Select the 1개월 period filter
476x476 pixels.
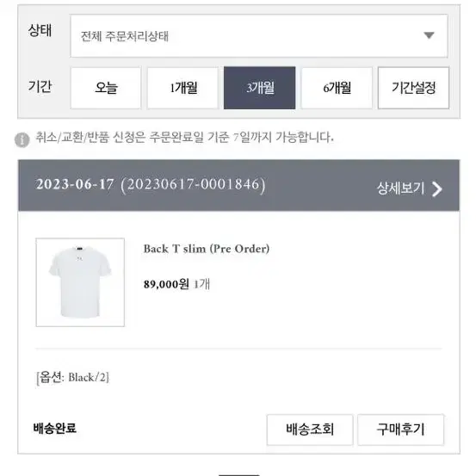pyautogui.click(x=182, y=88)
